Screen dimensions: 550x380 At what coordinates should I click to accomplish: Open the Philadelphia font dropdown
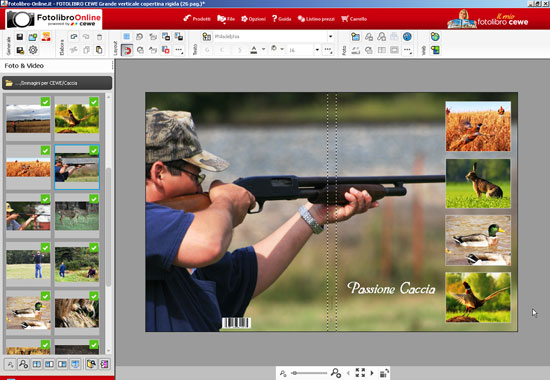[x=330, y=36]
